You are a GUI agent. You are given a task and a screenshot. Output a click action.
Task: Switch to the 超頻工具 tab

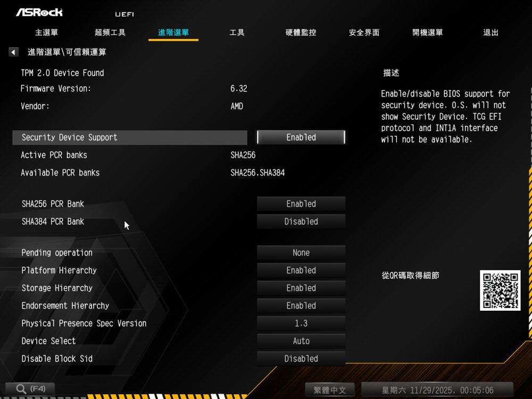click(x=110, y=32)
